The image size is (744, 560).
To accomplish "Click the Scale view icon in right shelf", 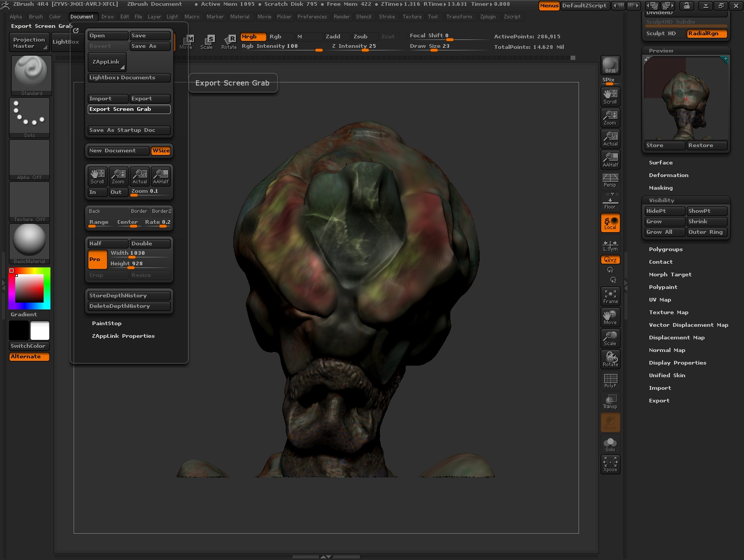I will coord(610,338).
